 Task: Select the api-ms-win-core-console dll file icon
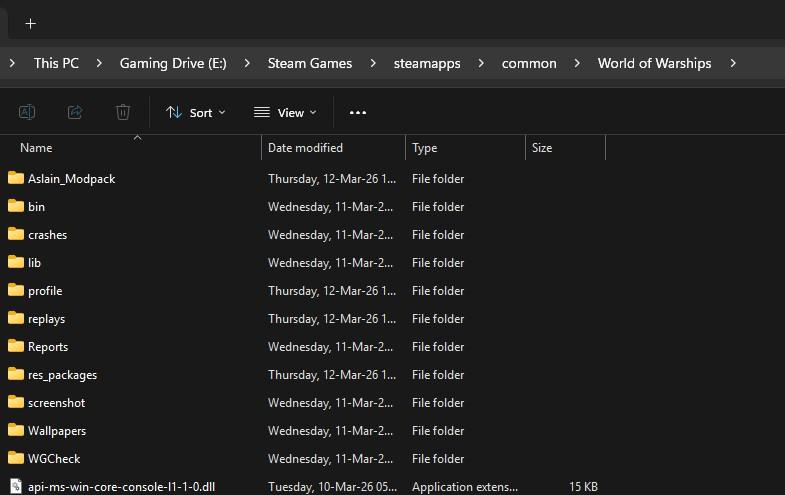point(16,486)
